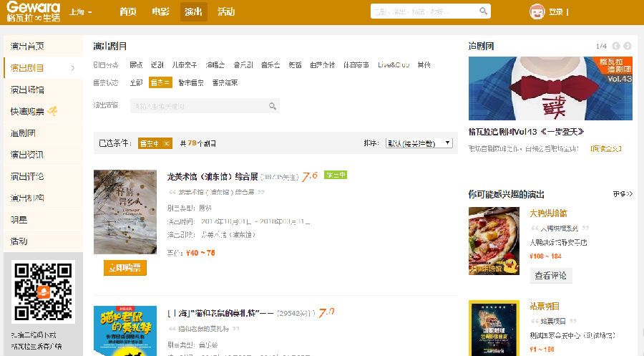This screenshot has height=356, width=644.
Task: Go to 首页 in top navigation
Action: 128,11
